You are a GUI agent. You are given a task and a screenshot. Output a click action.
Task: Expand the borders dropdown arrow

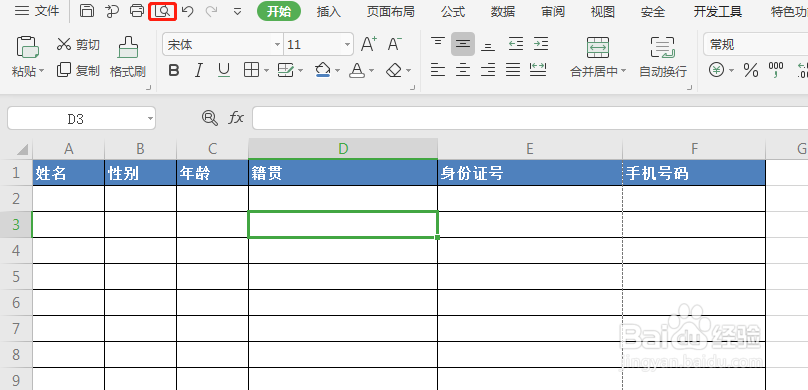click(x=266, y=71)
